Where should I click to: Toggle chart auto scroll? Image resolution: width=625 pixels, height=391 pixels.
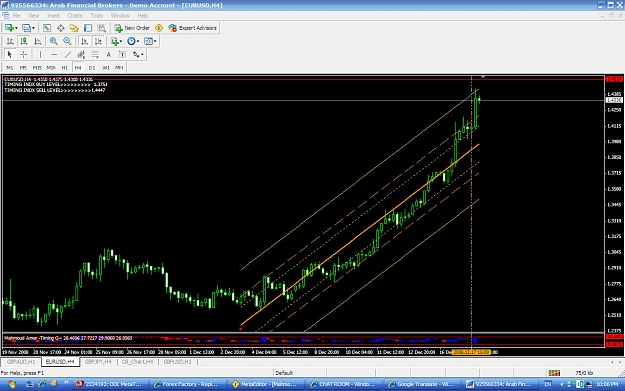(84, 41)
